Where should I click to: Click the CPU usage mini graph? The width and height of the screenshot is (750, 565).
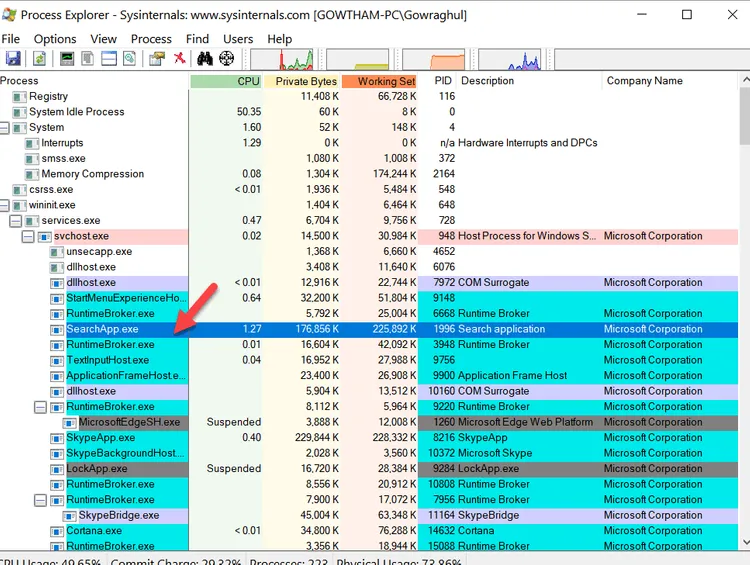pos(282,60)
